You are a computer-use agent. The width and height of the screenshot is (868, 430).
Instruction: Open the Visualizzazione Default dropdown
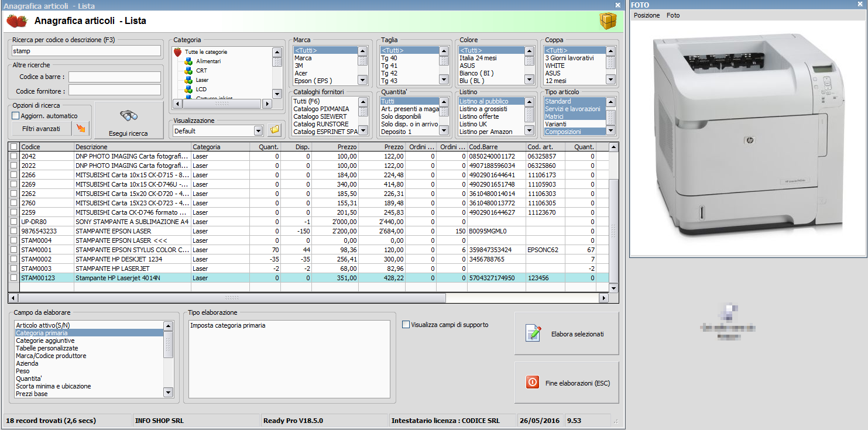click(x=258, y=131)
